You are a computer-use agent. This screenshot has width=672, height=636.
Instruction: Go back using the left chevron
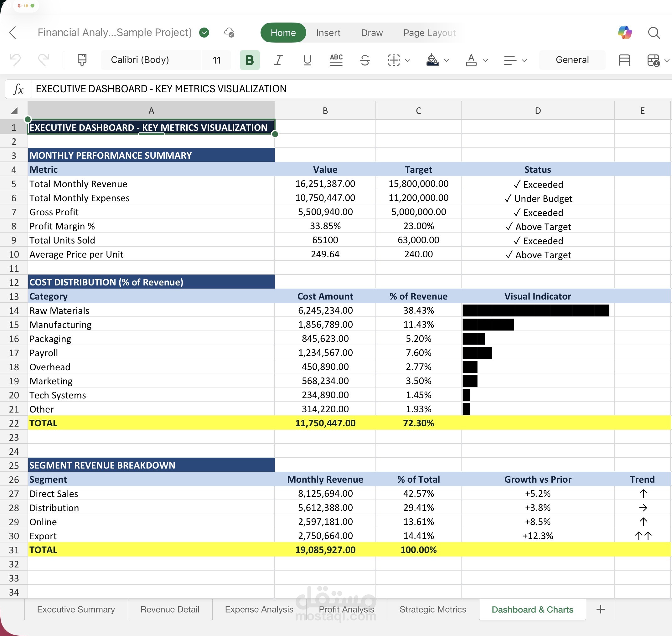13,33
